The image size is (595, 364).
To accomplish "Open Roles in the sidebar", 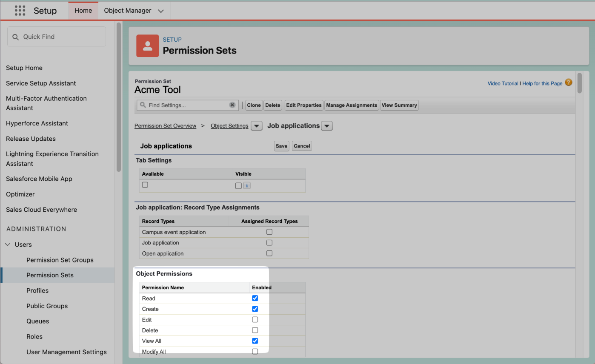I will coord(34,337).
